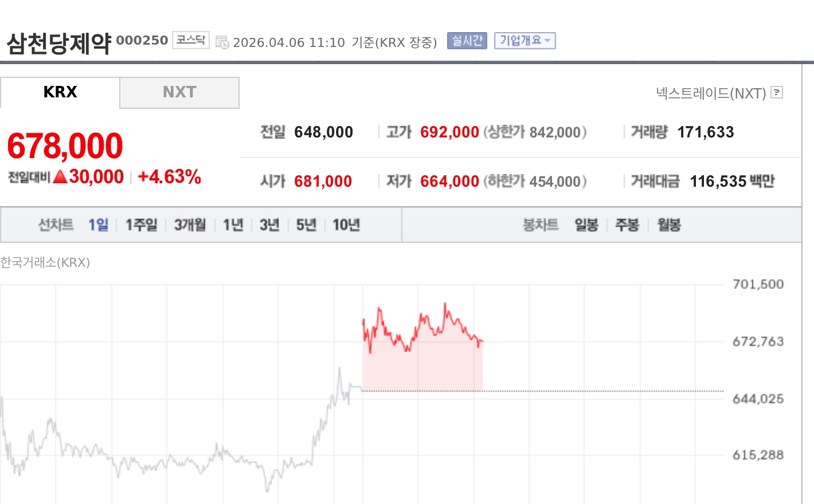Select the 3년 chart period
The width and height of the screenshot is (814, 504).
tap(269, 225)
